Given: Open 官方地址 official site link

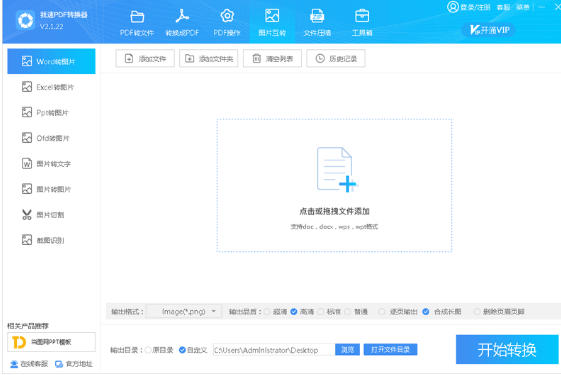Looking at the screenshot, I should tap(74, 364).
